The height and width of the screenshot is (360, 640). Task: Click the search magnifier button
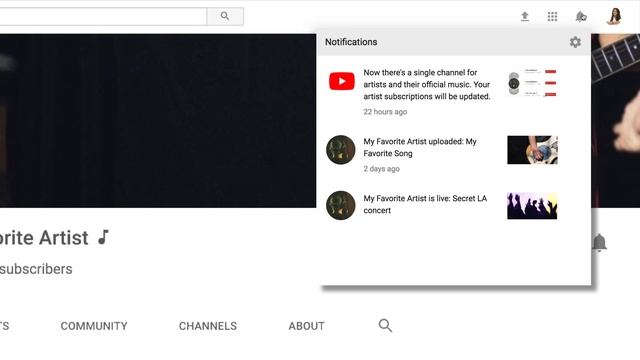click(225, 16)
